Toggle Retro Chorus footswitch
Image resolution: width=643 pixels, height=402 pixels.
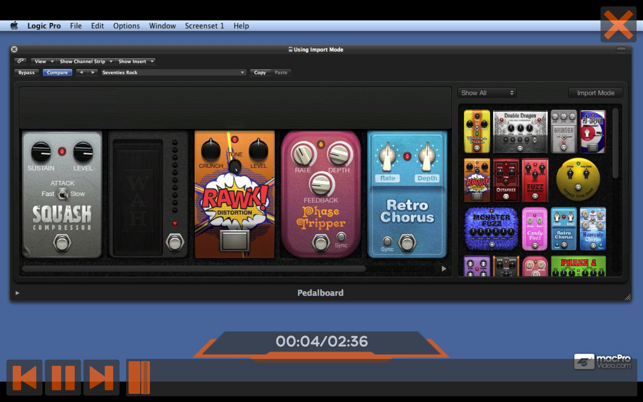pos(407,242)
